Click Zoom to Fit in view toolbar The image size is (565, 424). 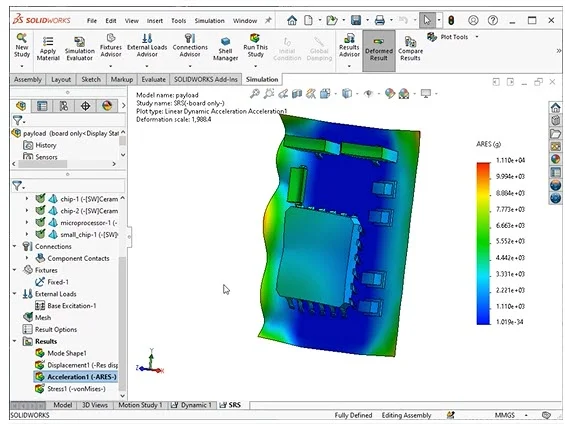(255, 94)
